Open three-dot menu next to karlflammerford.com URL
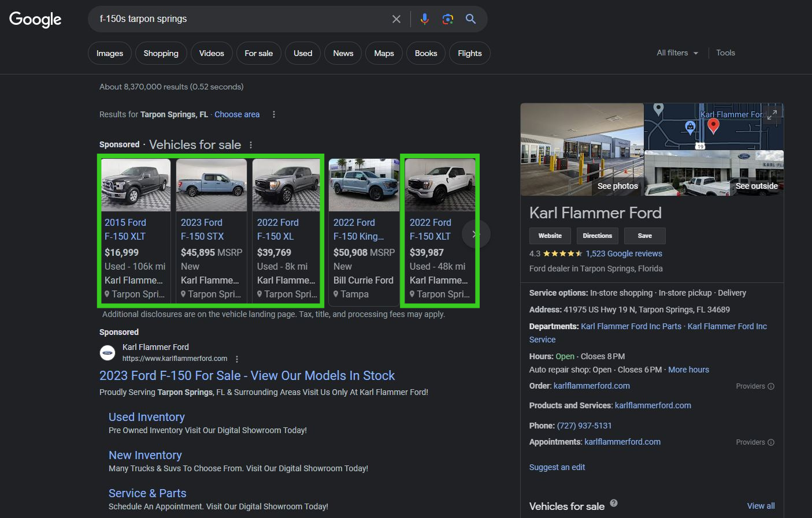The width and height of the screenshot is (812, 518). (x=237, y=359)
